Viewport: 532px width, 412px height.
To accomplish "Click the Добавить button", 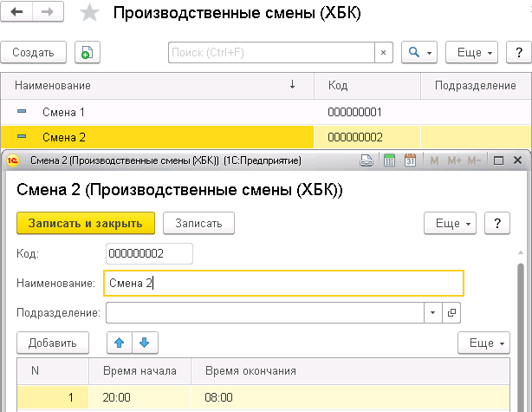I will 52,343.
